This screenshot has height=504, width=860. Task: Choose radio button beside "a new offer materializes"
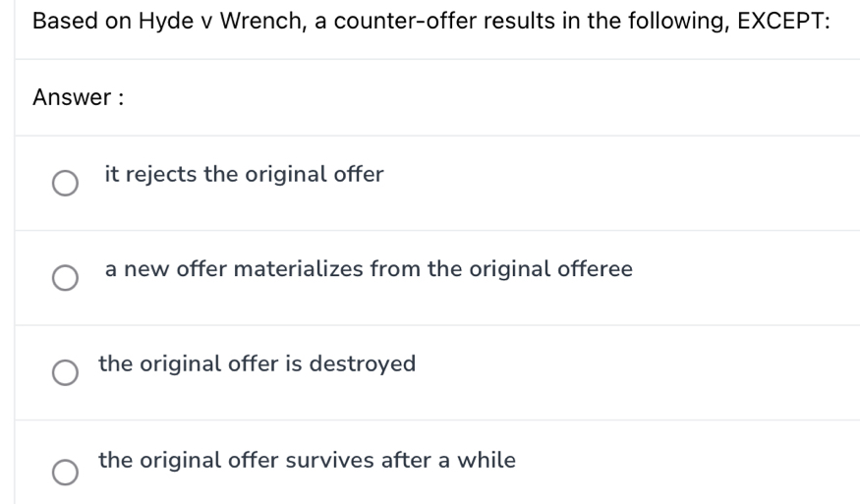click(66, 279)
